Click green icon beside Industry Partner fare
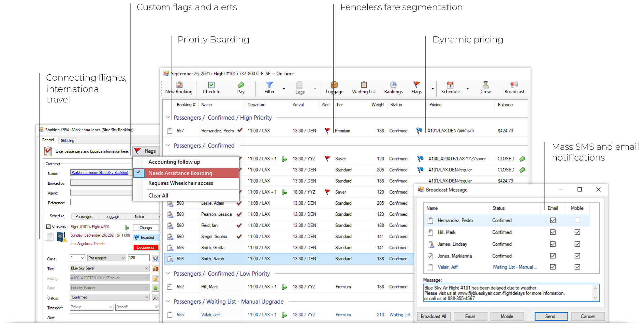 [155, 288]
